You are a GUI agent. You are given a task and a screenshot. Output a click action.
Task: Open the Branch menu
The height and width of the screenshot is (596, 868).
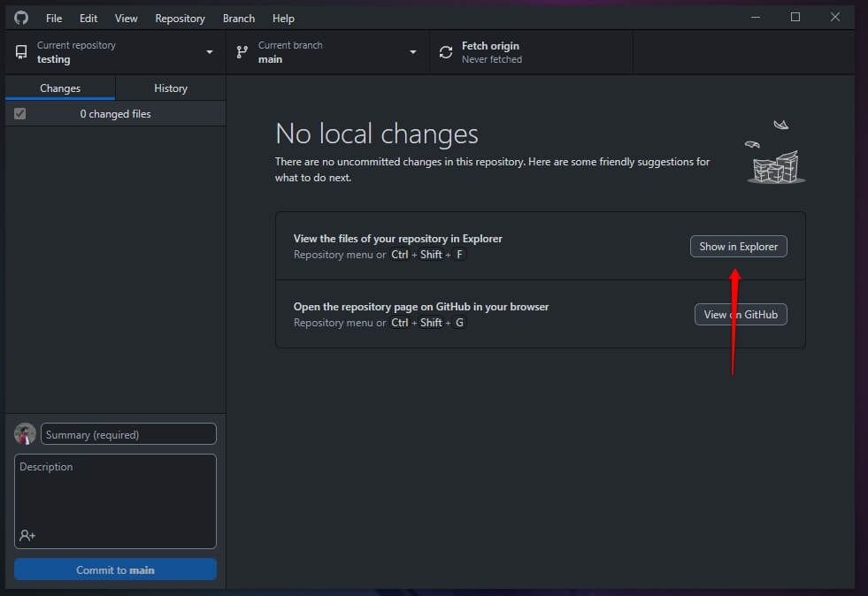click(x=239, y=19)
